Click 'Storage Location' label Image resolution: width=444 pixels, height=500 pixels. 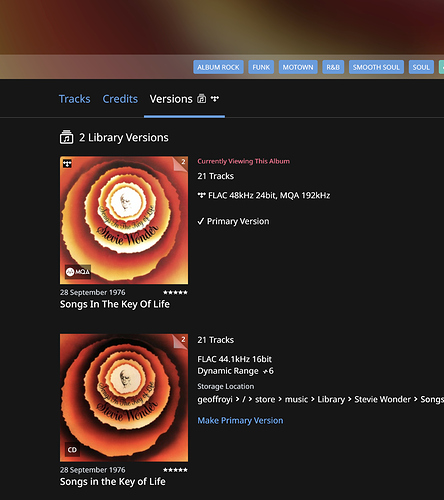click(x=226, y=386)
